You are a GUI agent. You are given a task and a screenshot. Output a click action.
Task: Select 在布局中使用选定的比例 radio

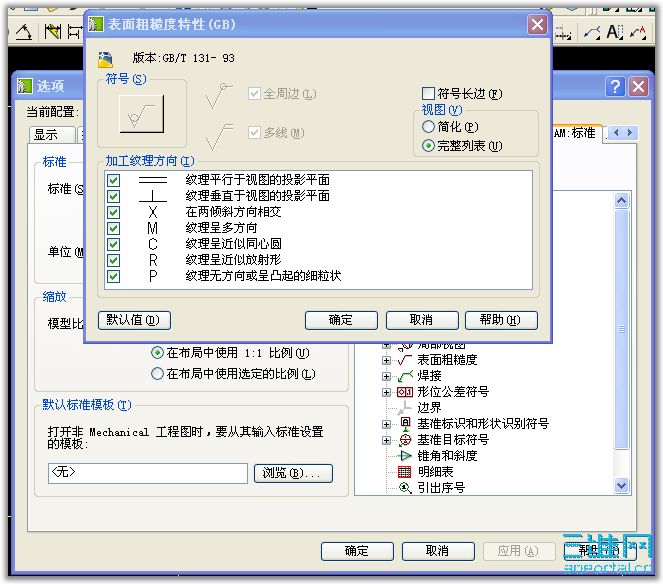(x=157, y=374)
